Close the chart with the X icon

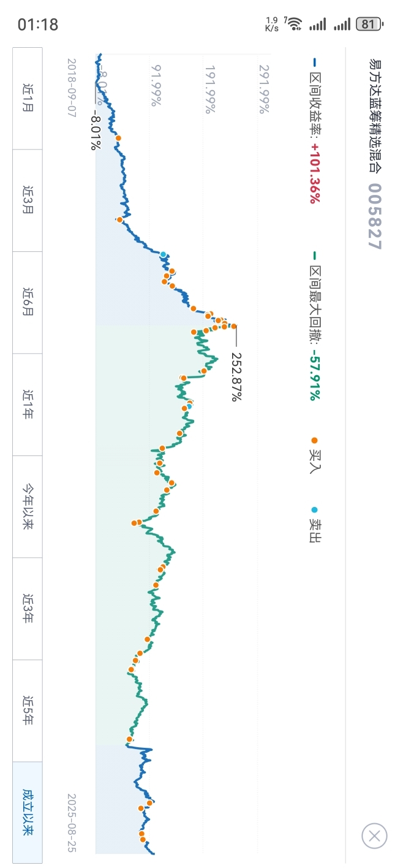pos(374,835)
